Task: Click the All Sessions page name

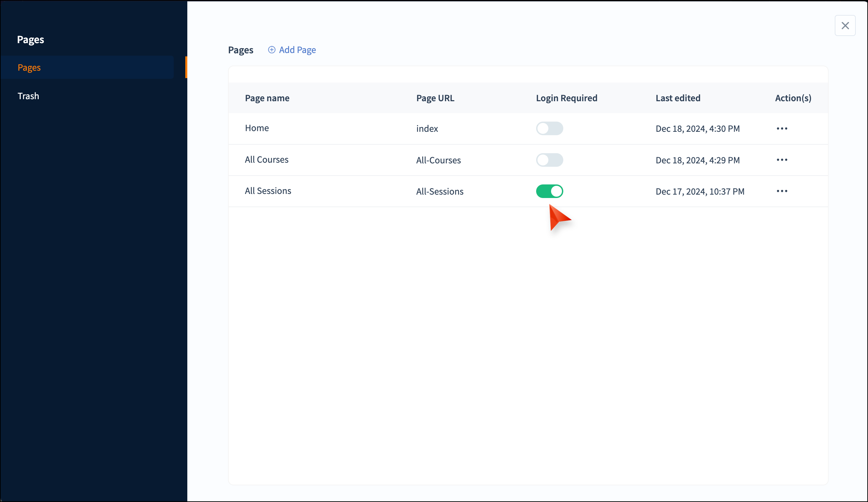Action: [x=268, y=191]
